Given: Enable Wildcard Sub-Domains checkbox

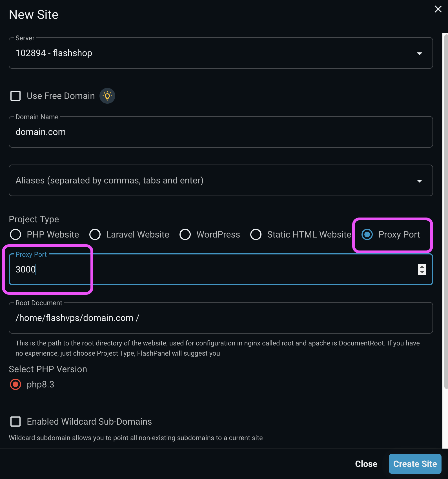Looking at the screenshot, I should 15,422.
